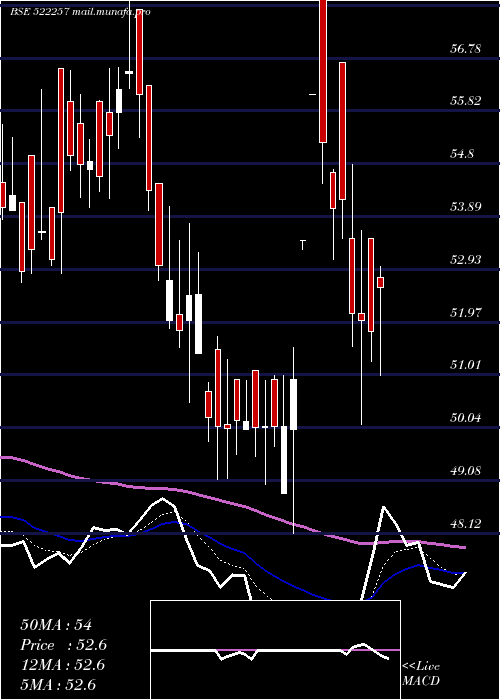Click the 51.97 price axis label
Image resolution: width=500 pixels, height=700 pixels.
[x=466, y=312]
